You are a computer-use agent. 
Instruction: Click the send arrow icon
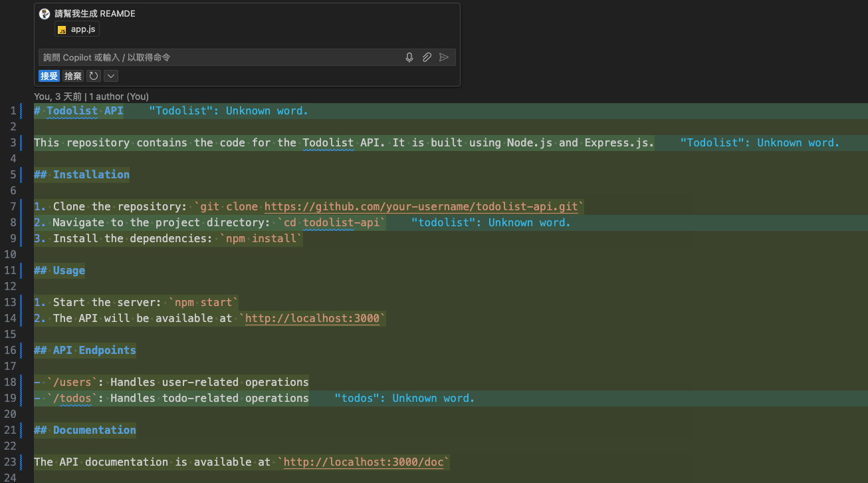click(444, 58)
